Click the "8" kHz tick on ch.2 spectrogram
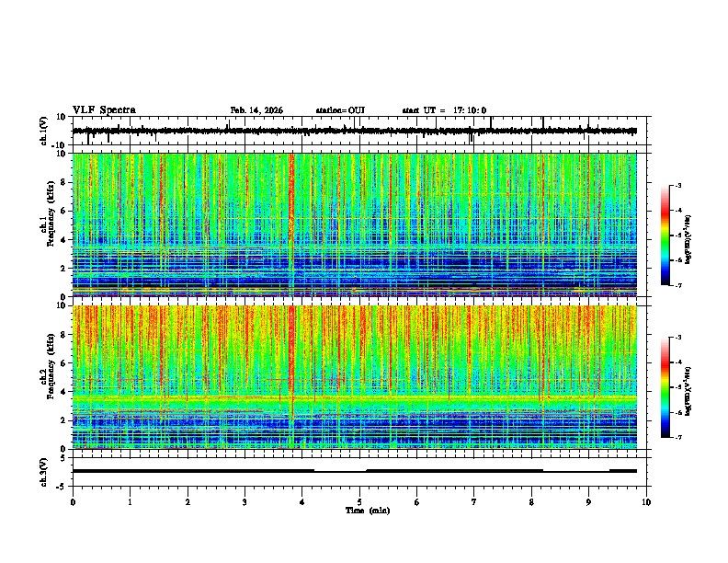728x563 pixels. [63, 335]
